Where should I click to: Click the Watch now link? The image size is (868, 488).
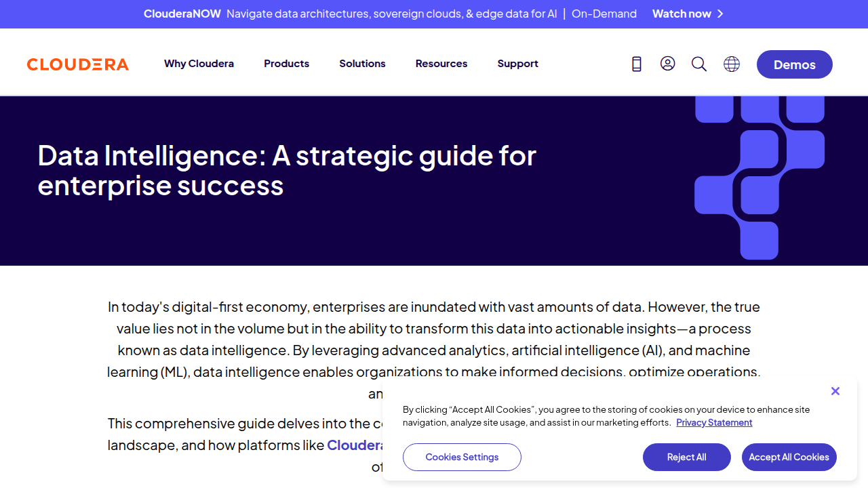682,14
